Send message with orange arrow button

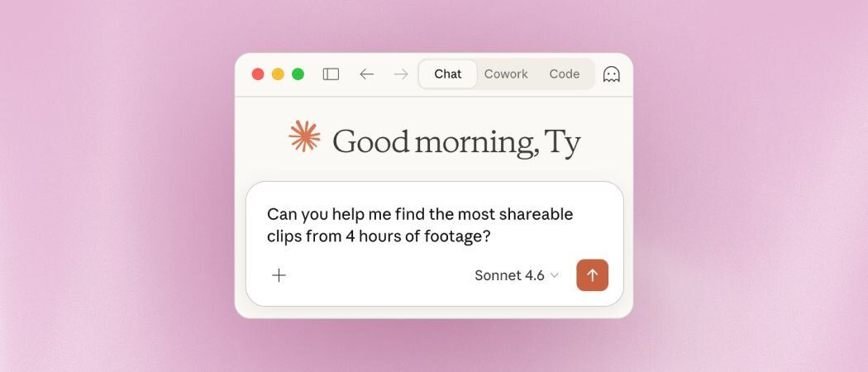[593, 275]
